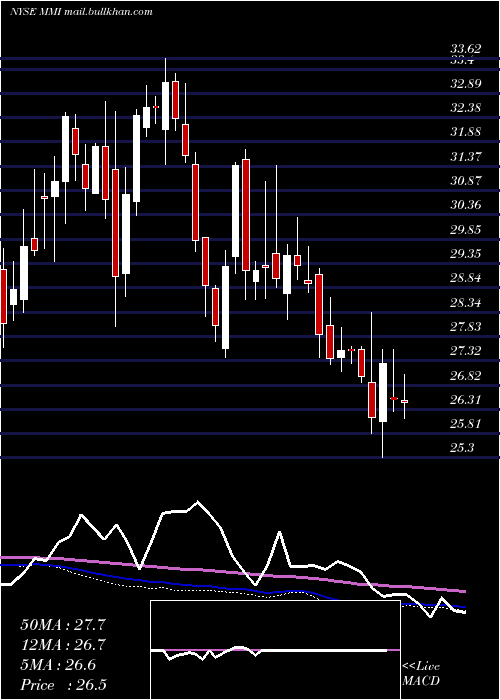Click the 32.89 price axis label

(467, 84)
